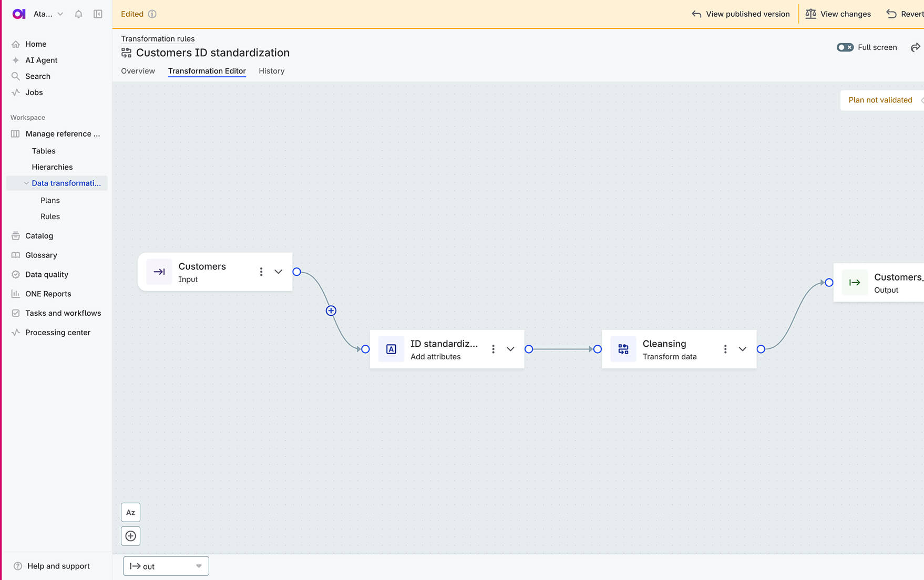Open the Cleansing node options menu
Screen dimensions: 924x580
[725, 349]
